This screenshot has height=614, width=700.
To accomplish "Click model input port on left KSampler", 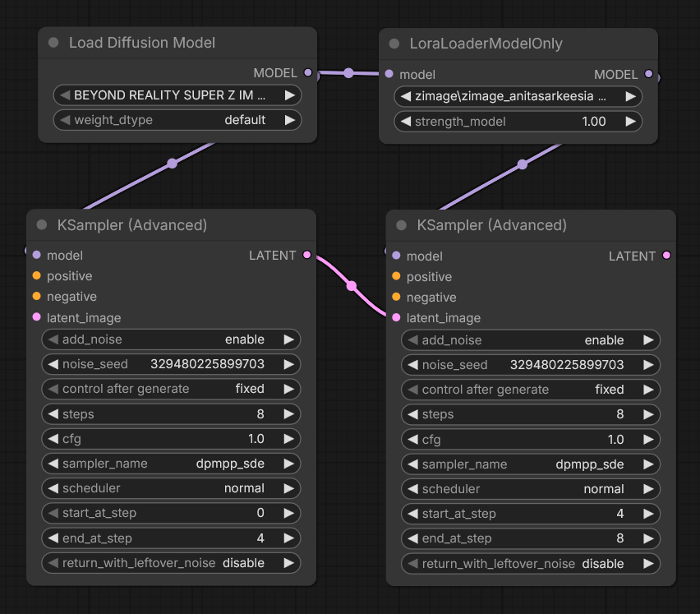I will [x=37, y=255].
